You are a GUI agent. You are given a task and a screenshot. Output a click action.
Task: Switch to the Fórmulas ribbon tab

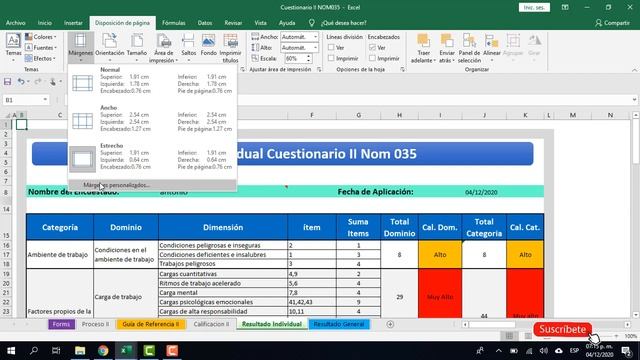click(173, 23)
